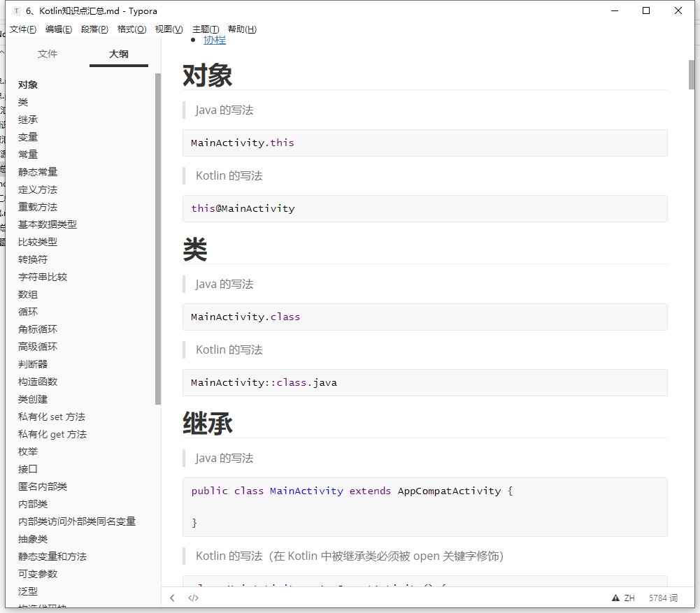Switch to the 大纲 sidebar tab
The height and width of the screenshot is (613, 700).
pyautogui.click(x=118, y=54)
